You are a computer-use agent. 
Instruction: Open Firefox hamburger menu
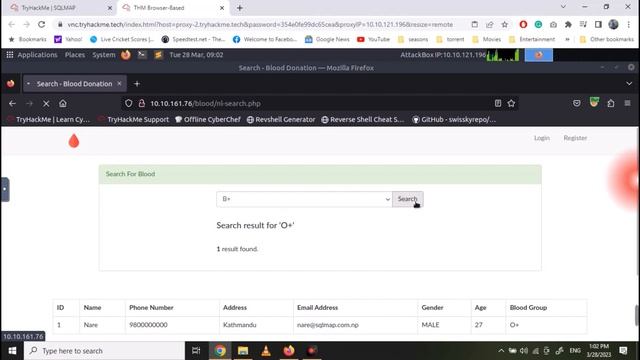pyautogui.click(x=627, y=104)
